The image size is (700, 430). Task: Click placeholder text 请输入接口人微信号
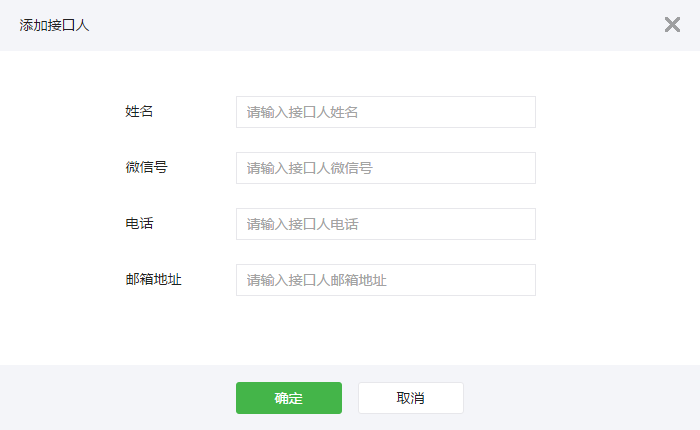tap(309, 168)
